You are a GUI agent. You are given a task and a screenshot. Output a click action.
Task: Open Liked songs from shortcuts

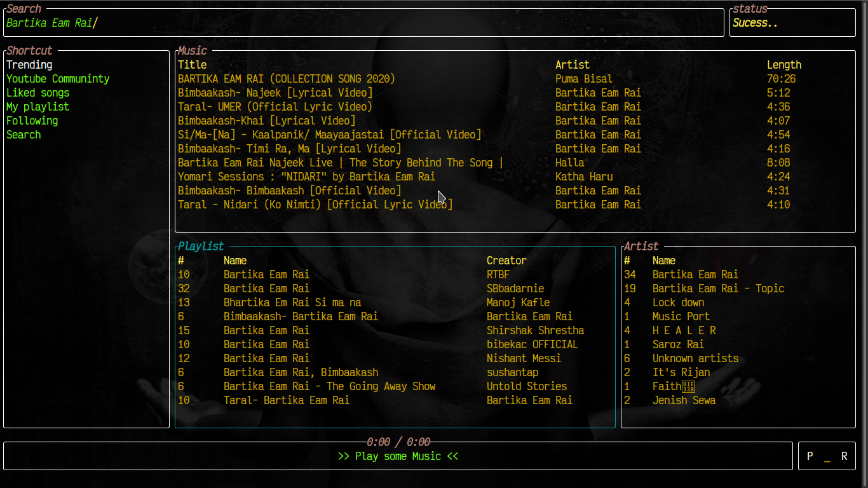click(x=37, y=93)
